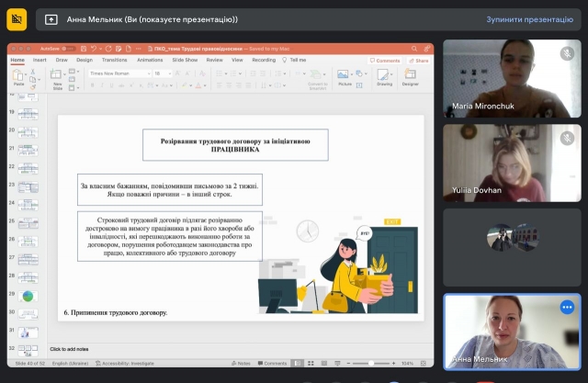The height and width of the screenshot is (383, 588).
Task: Click the Paste icon
Action: (x=19, y=76)
